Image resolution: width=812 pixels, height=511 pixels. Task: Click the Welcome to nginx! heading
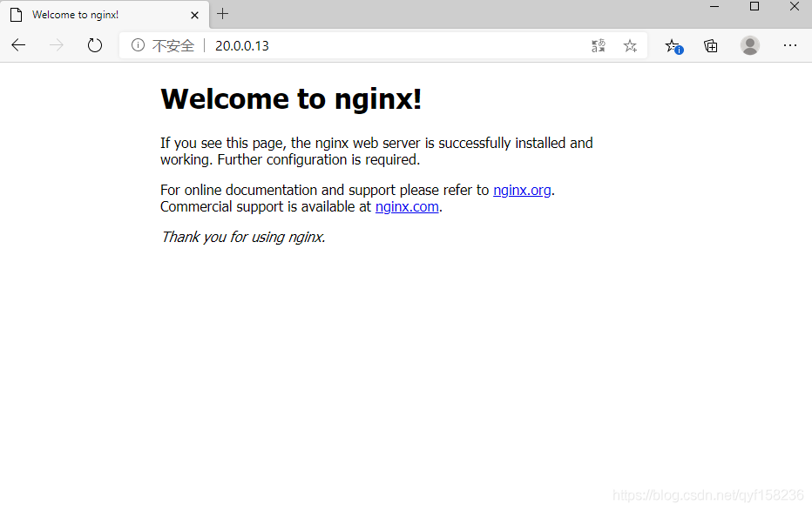[x=291, y=98]
